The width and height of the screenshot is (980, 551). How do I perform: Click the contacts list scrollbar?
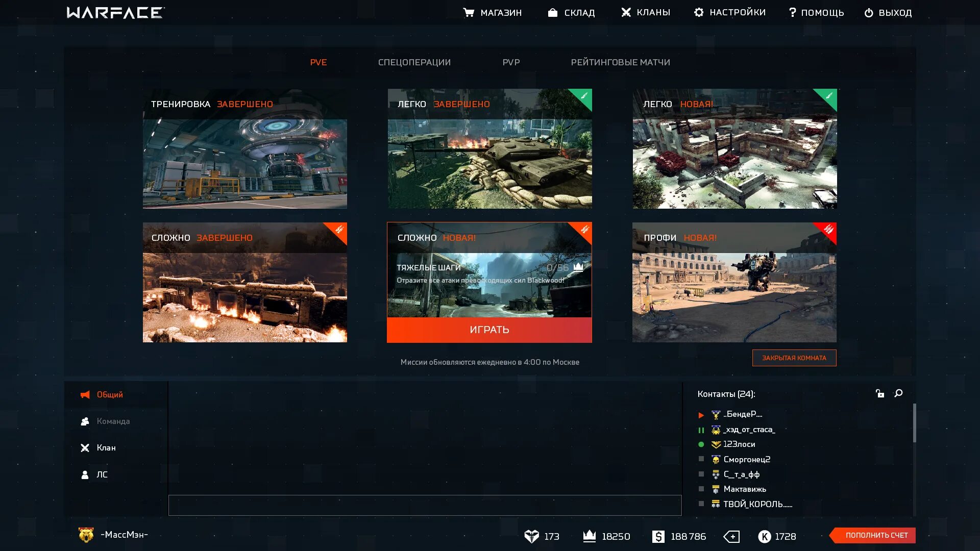point(915,423)
